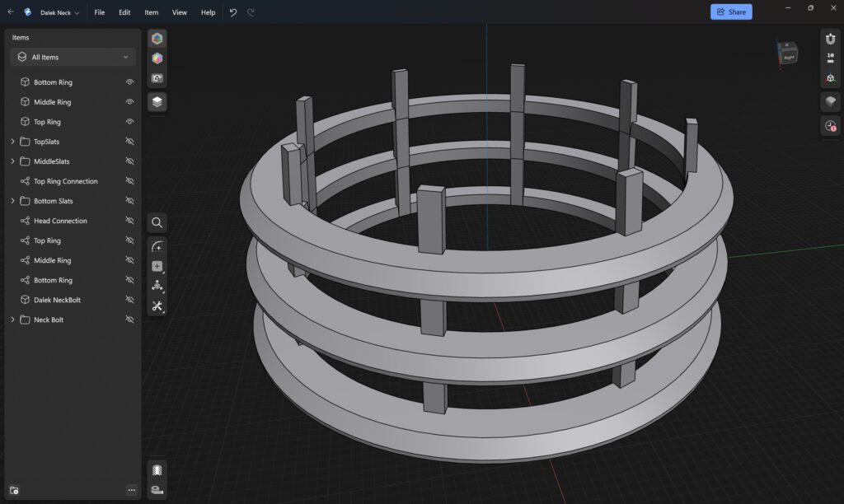This screenshot has height=504, width=844.
Task: Click the shaded material display icon
Action: (830, 100)
